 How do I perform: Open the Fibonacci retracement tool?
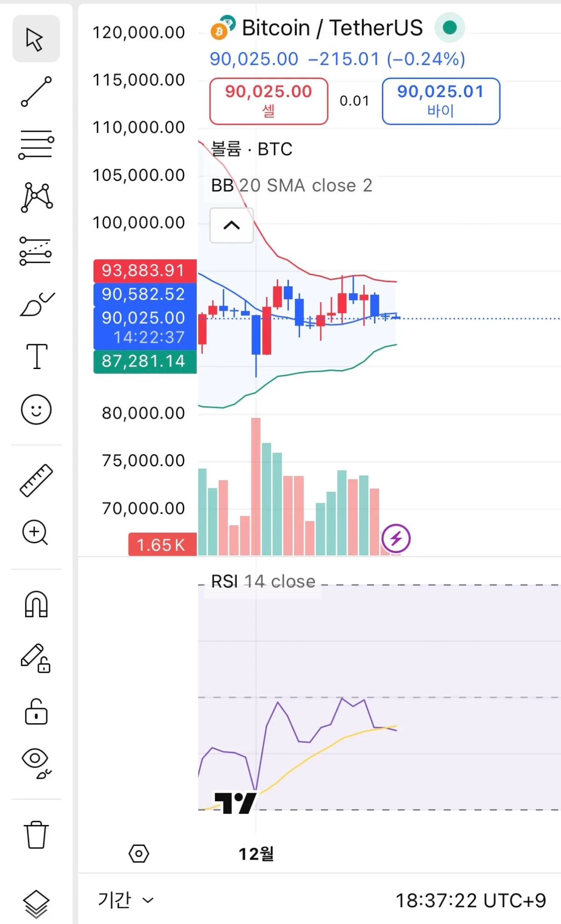[36, 144]
